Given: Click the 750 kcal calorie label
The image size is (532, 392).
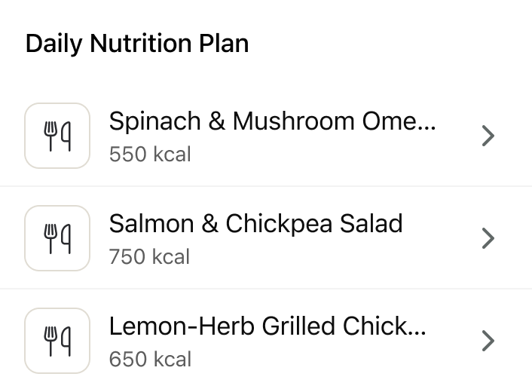Looking at the screenshot, I should coord(150,257).
